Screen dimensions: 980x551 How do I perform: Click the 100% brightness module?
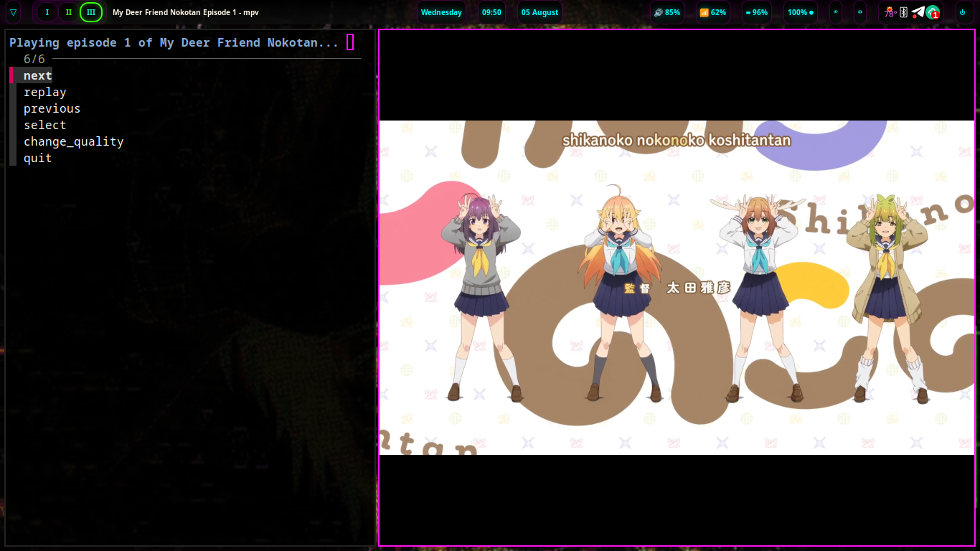pos(801,12)
